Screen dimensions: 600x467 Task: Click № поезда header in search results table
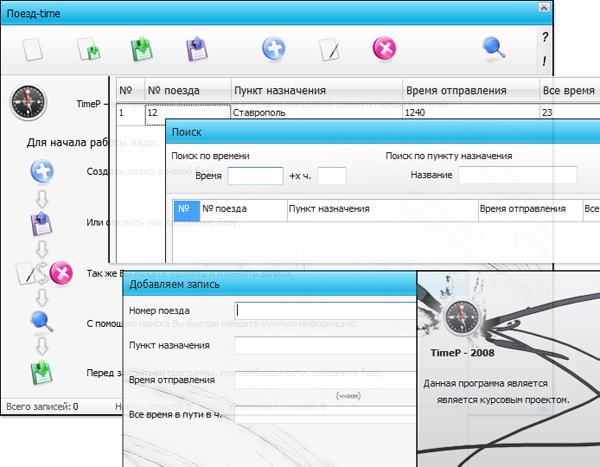click(243, 210)
